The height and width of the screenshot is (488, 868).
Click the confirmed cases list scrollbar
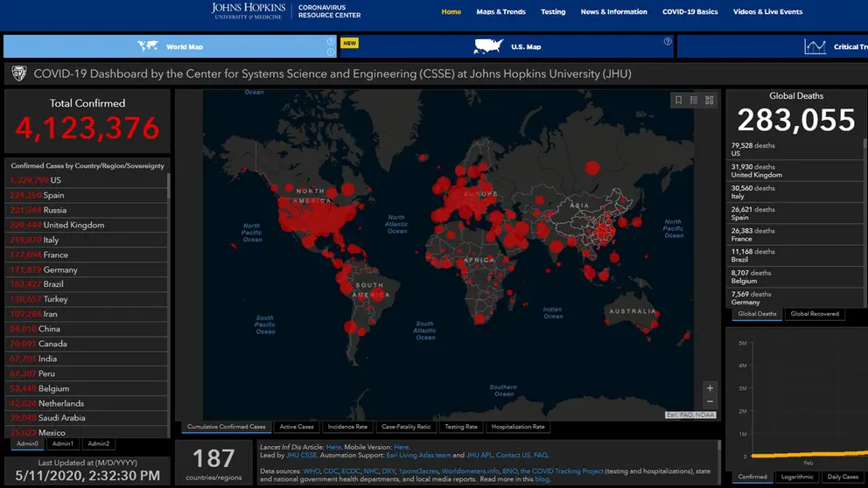168,186
